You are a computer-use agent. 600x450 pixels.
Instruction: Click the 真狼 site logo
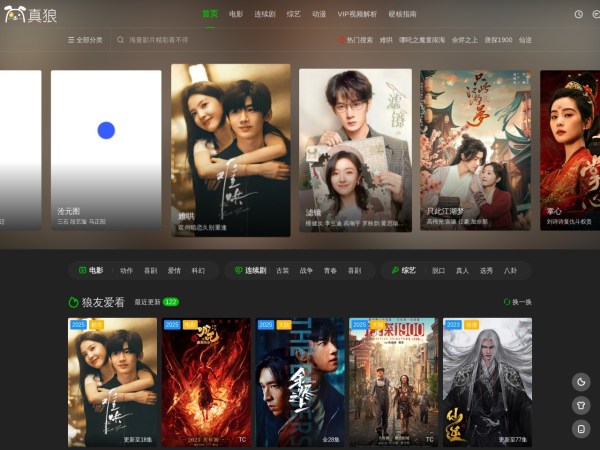[x=31, y=14]
